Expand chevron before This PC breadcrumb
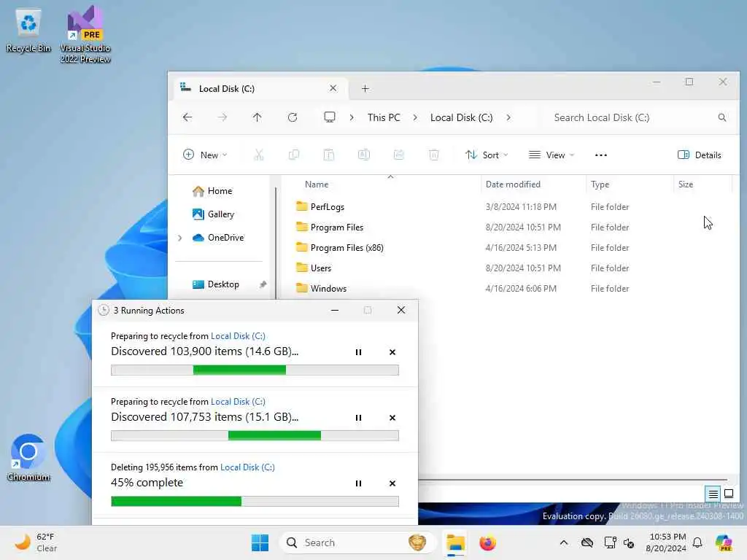The height and width of the screenshot is (560, 747). tap(352, 117)
